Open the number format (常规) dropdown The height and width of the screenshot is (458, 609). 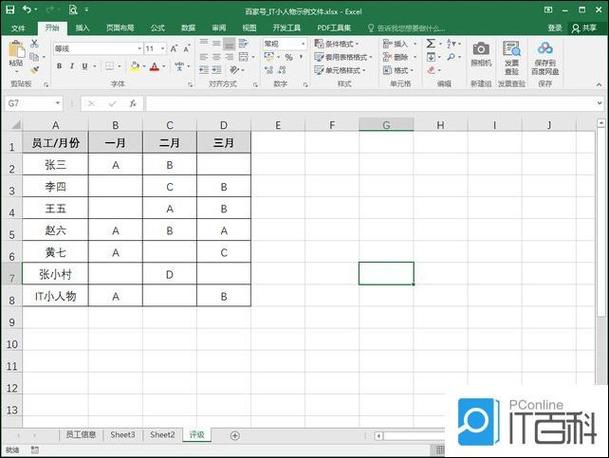[x=303, y=44]
